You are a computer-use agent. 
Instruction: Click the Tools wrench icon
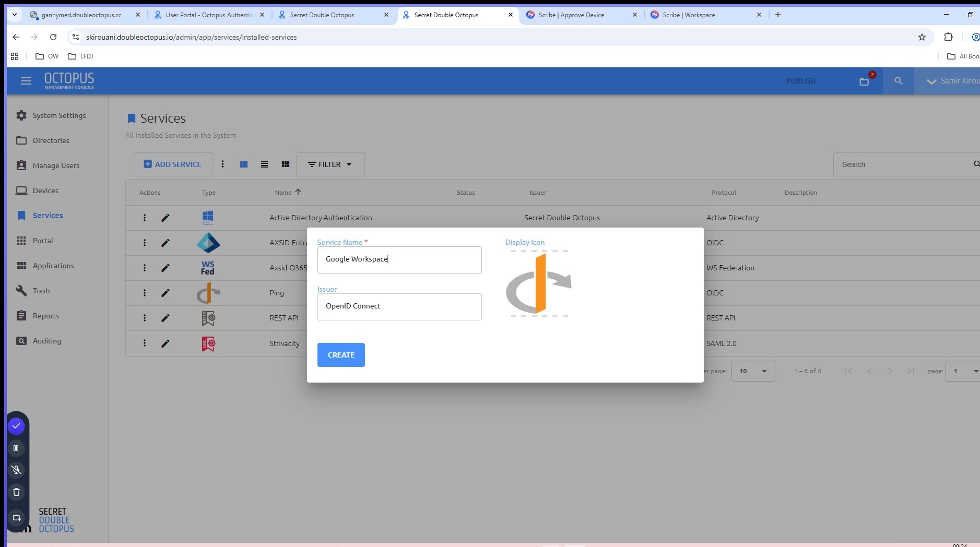click(21, 291)
